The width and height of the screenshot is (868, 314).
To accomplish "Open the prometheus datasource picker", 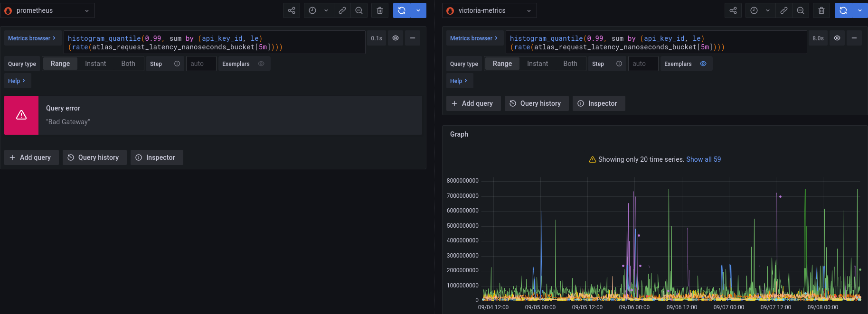I will coord(47,10).
